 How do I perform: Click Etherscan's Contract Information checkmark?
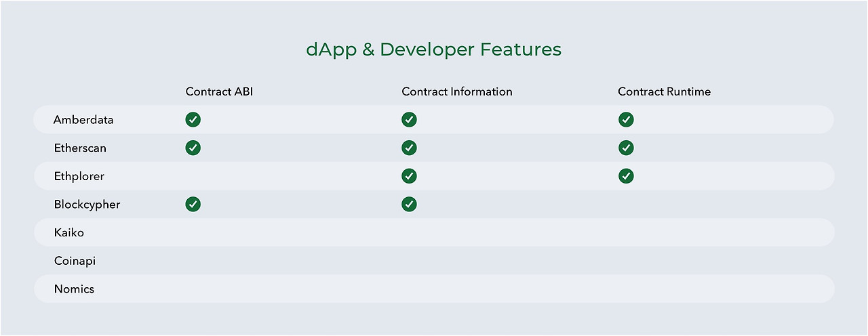click(409, 148)
